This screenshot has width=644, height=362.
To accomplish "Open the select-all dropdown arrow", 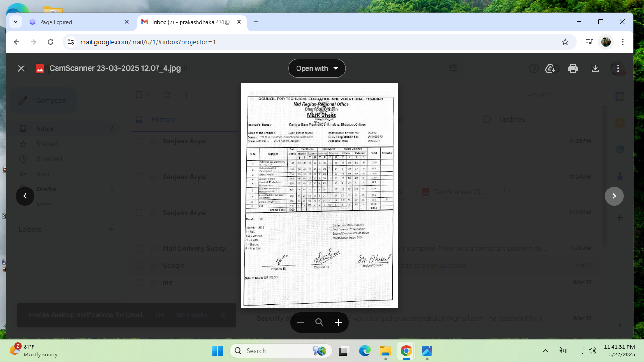I will click(x=149, y=95).
